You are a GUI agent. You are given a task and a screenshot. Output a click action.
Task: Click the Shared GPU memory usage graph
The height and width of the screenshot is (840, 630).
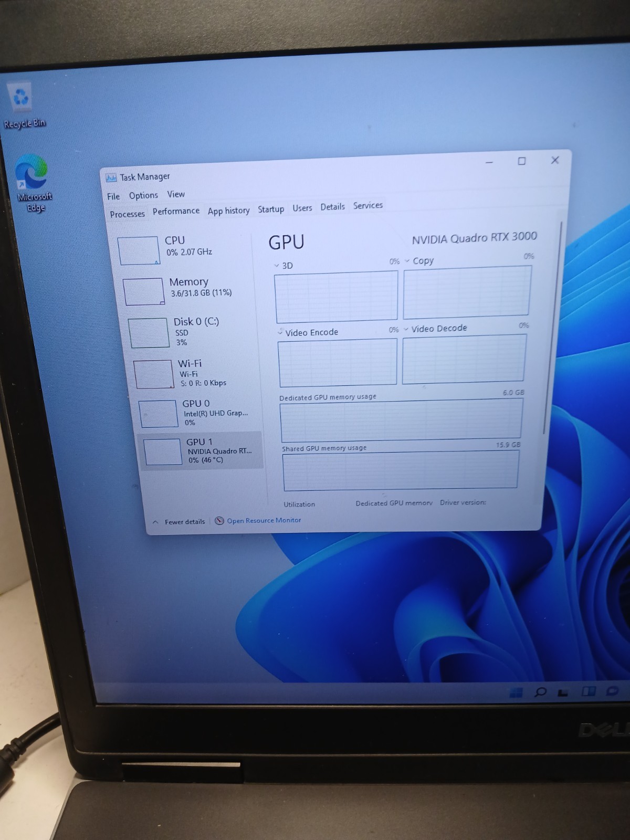point(401,471)
